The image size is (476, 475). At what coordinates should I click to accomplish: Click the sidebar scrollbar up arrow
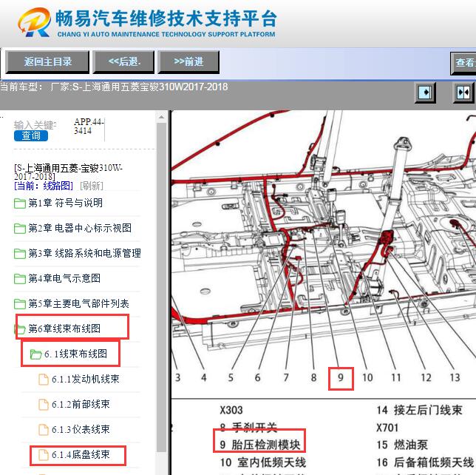(161, 117)
